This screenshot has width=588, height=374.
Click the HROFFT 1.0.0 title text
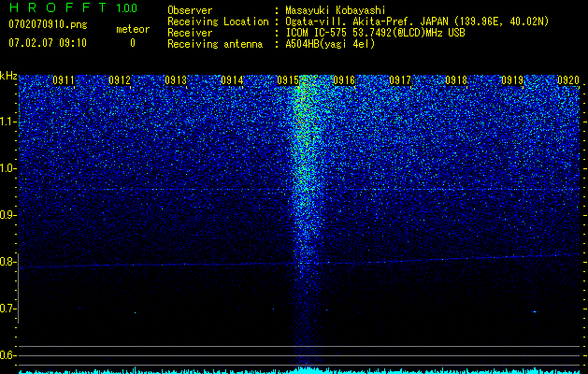click(x=73, y=7)
